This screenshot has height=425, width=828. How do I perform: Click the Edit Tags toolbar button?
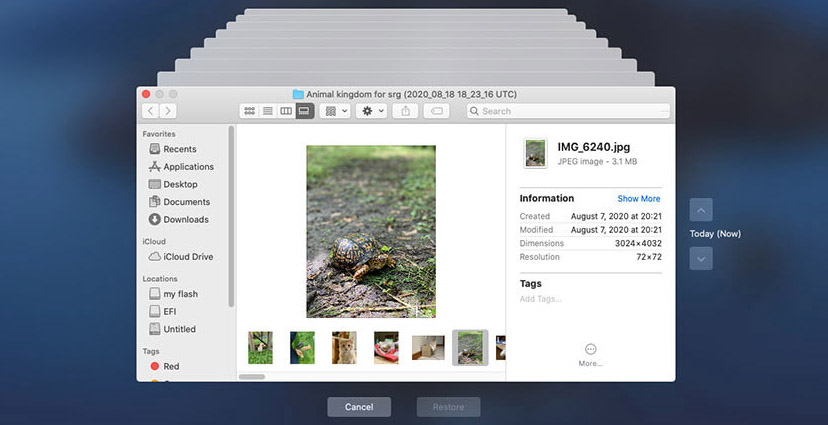[x=437, y=111]
